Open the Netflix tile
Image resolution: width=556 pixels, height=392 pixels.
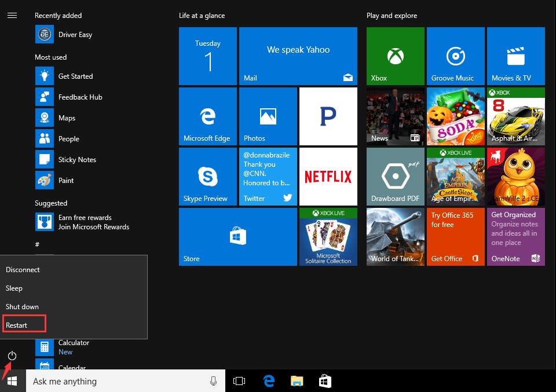(x=328, y=177)
